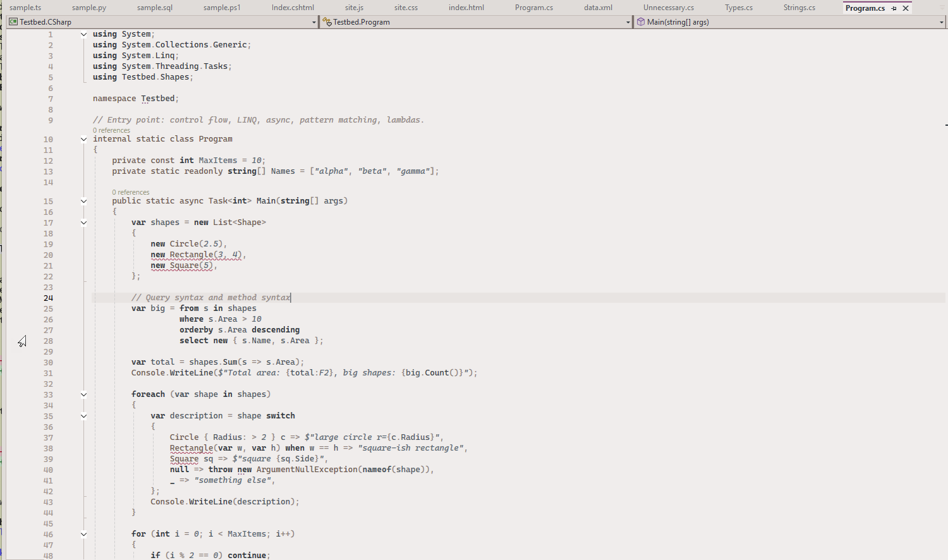The height and width of the screenshot is (560, 948).
Task: Open the Main(string[] args) members dropdown arrow
Action: point(941,22)
